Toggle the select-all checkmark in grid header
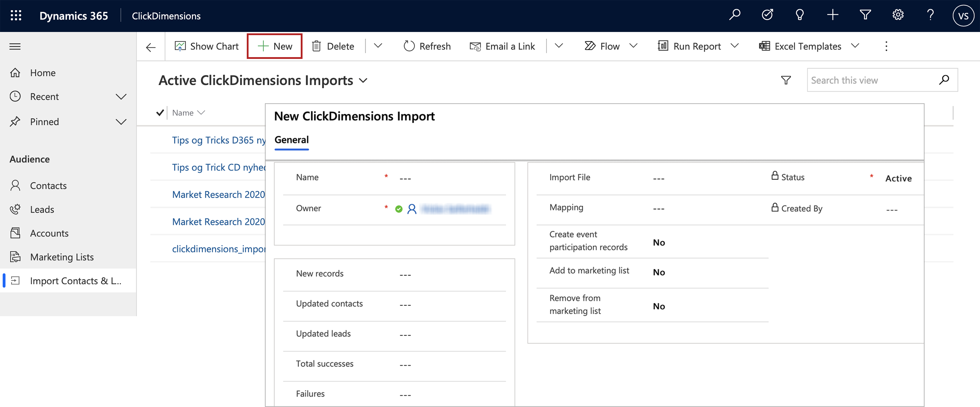Viewport: 980px width, 407px height. pos(160,112)
